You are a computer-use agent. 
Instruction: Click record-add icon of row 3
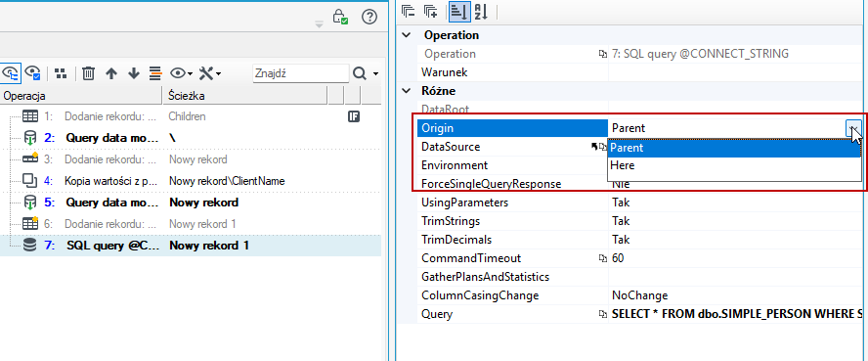pyautogui.click(x=30, y=158)
